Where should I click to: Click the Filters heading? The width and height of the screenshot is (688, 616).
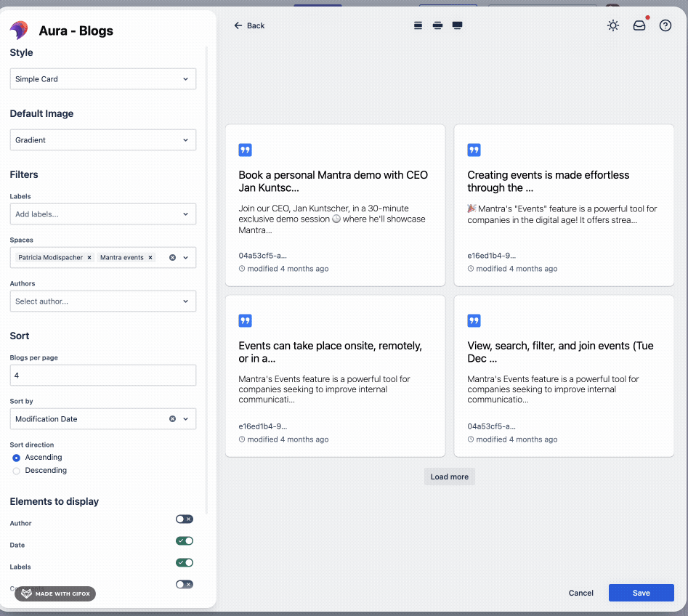[24, 174]
